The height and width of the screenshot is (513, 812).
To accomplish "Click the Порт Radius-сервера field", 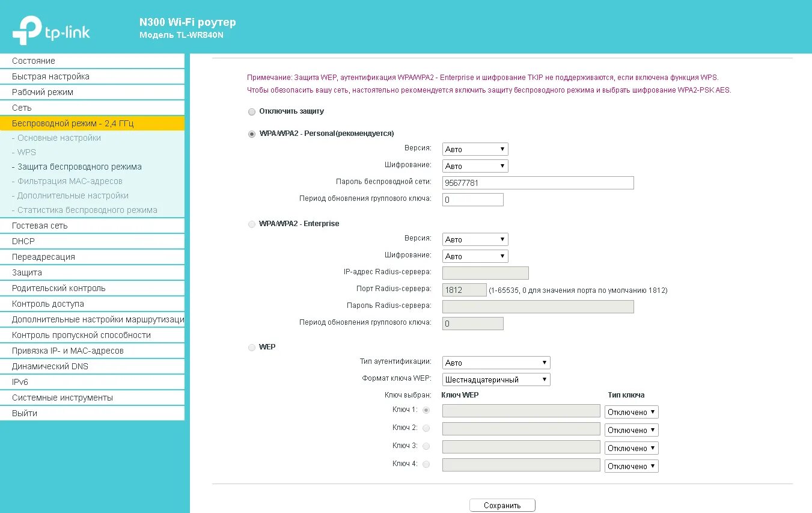I will 465,290.
